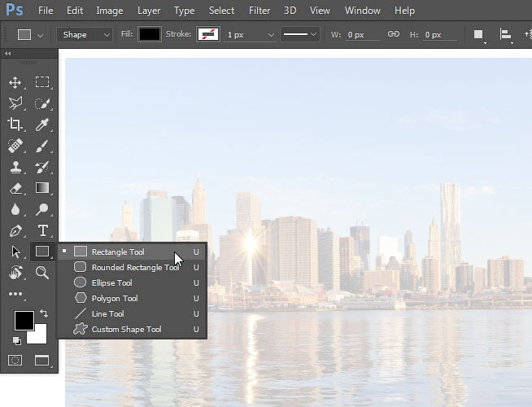
Task: Select the Path Selection tool
Action: click(15, 252)
